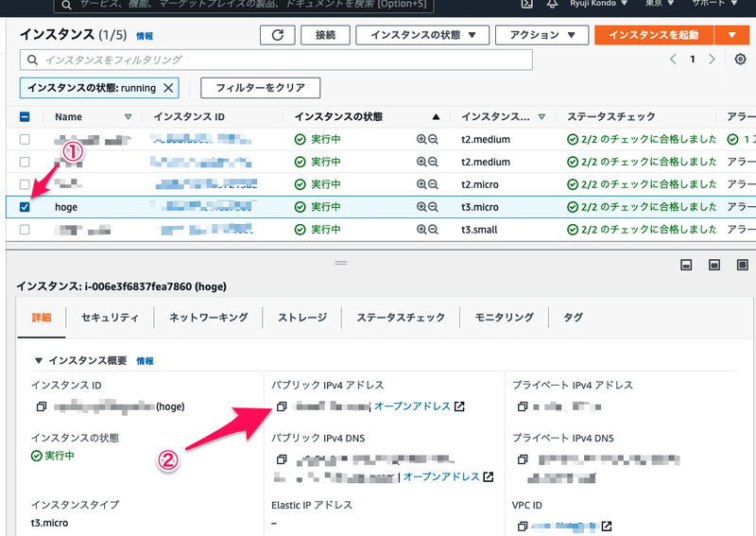Uncheck the hoge instance checkbox
The image size is (756, 536).
click(x=25, y=207)
